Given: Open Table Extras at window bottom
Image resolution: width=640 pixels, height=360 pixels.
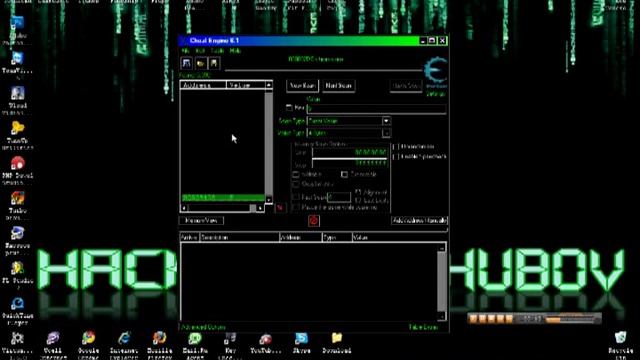Looking at the screenshot, I should [x=423, y=327].
